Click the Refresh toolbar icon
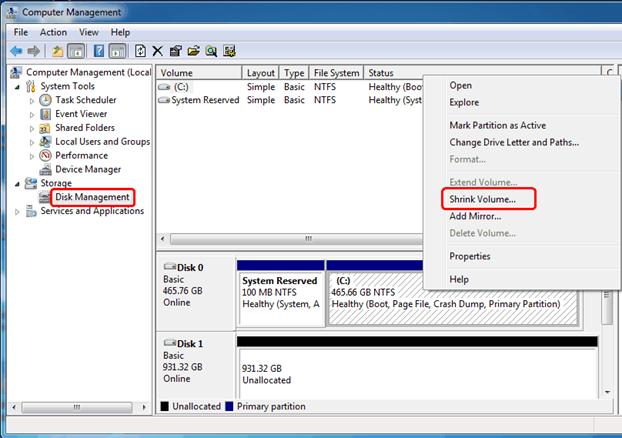Image resolution: width=622 pixels, height=438 pixels. point(140,51)
